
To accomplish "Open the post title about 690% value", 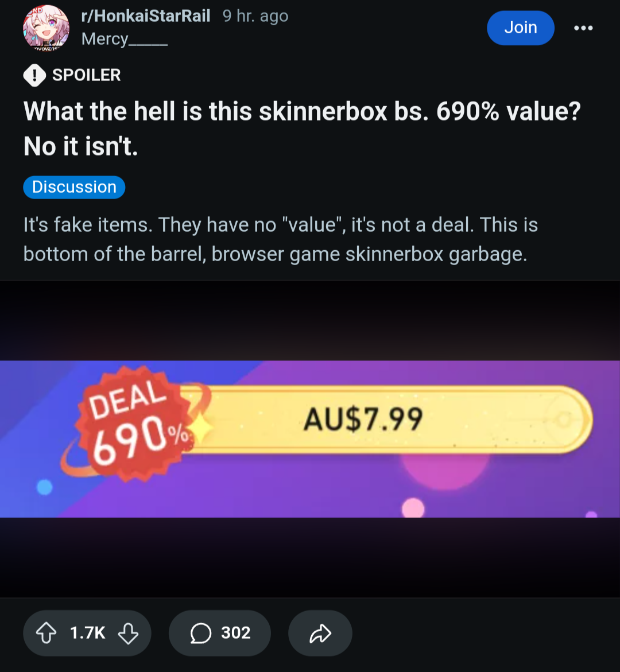I will pyautogui.click(x=302, y=129).
